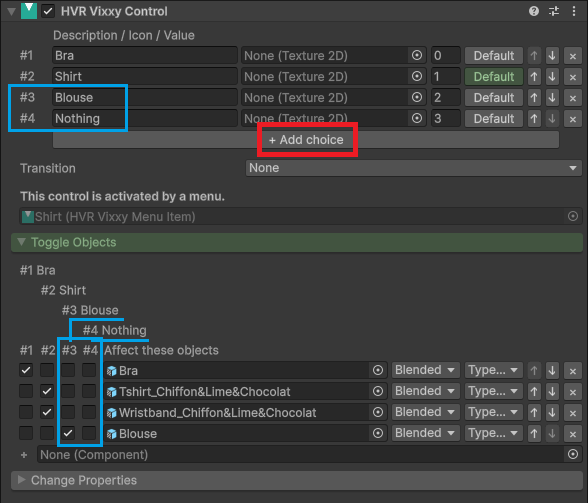The width and height of the screenshot is (588, 503).
Task: Open object picker for Wristband_Chiffon&Lime&Chocolat
Action: 378,413
